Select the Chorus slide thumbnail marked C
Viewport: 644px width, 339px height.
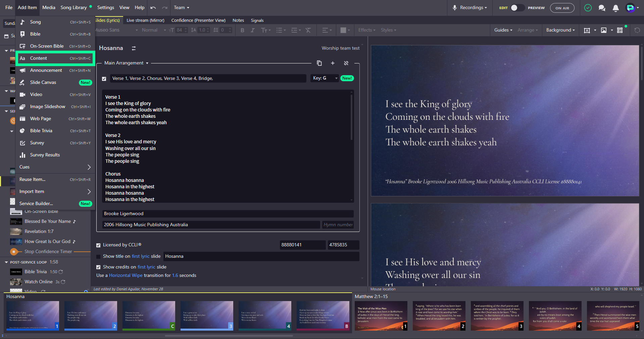click(x=149, y=316)
